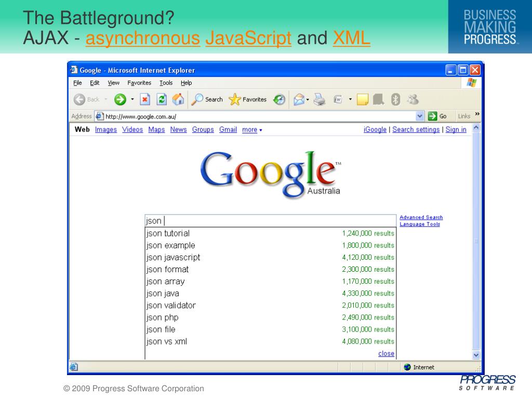The image size is (532, 399).
Task: Select 'json validator' suggestion
Action: click(270, 305)
